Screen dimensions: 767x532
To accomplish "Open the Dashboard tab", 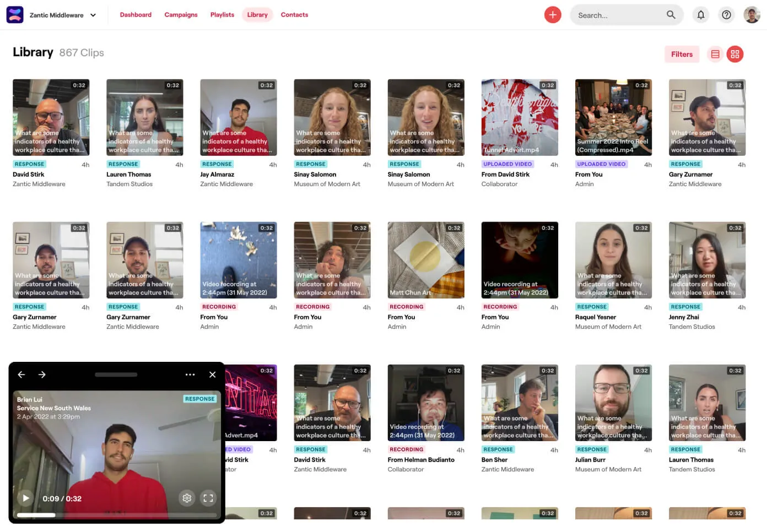I will point(136,15).
